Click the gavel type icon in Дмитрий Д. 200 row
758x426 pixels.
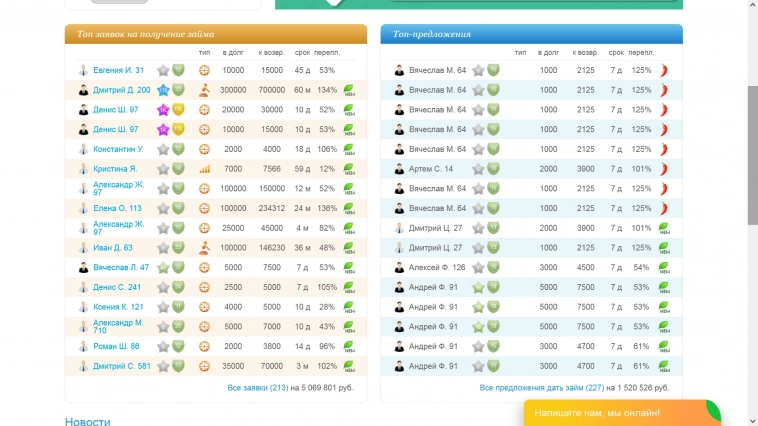[x=204, y=90]
